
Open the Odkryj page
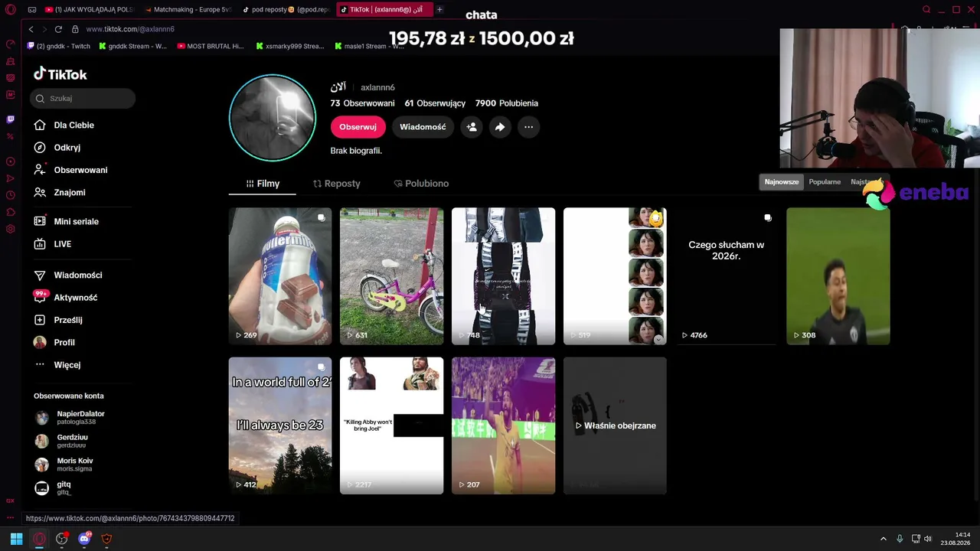[67, 148]
